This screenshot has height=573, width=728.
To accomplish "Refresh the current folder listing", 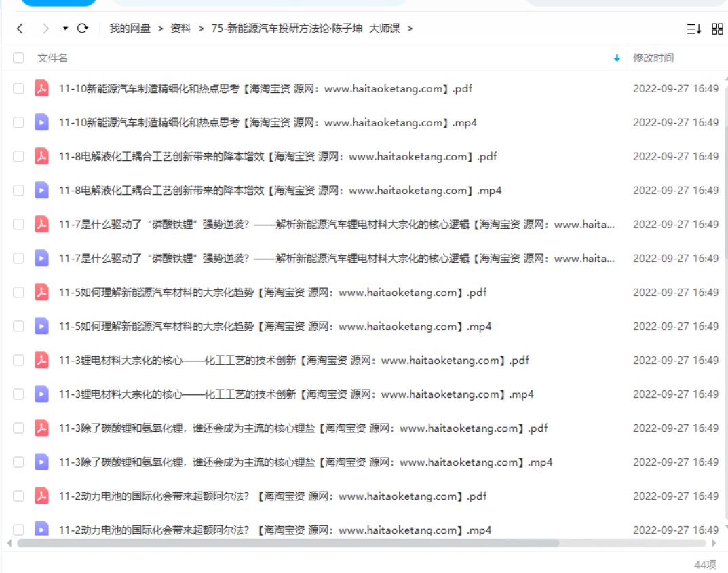I will coord(83,29).
